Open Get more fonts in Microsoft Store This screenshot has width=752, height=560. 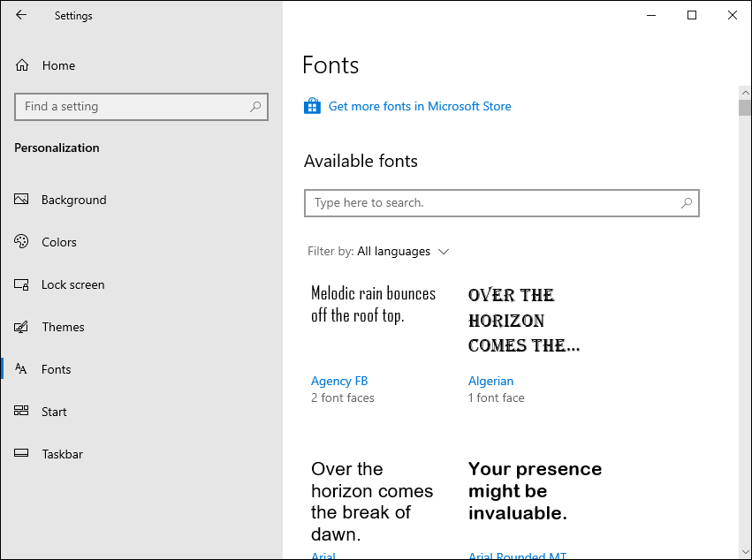420,106
